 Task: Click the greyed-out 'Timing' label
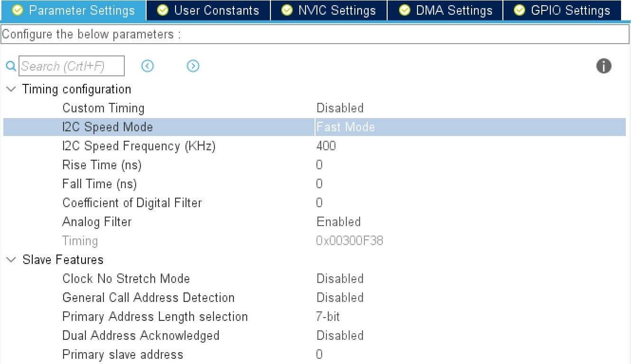coord(80,241)
